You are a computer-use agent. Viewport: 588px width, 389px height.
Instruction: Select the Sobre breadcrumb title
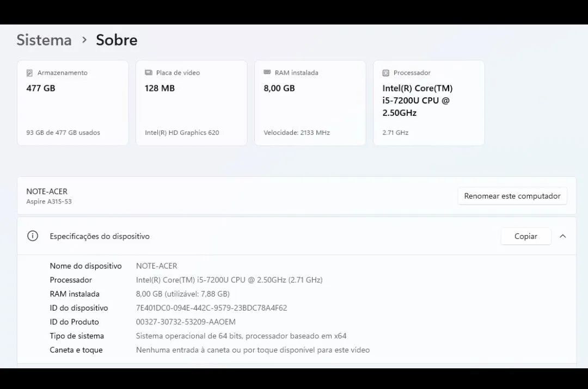pyautogui.click(x=117, y=40)
